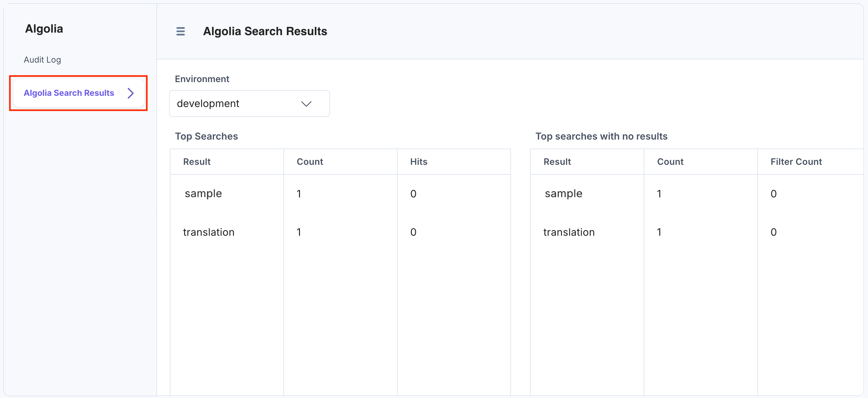Click the Result header in no-results table

pos(557,162)
